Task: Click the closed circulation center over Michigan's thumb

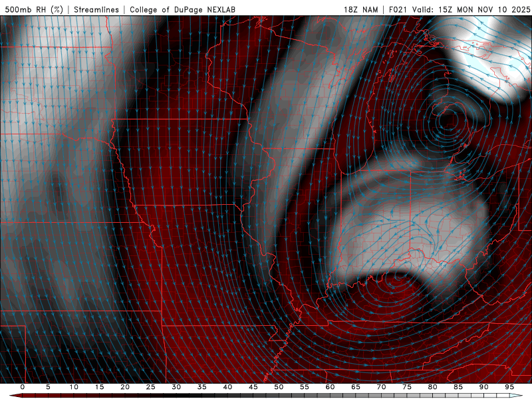Action: click(450, 121)
